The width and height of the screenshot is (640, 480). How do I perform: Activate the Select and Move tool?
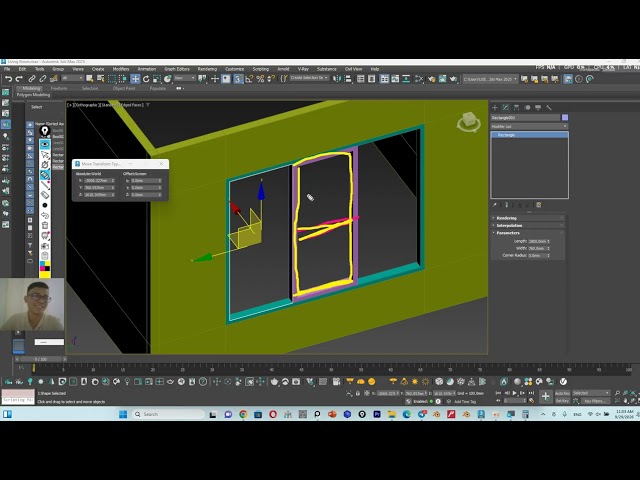click(x=135, y=79)
